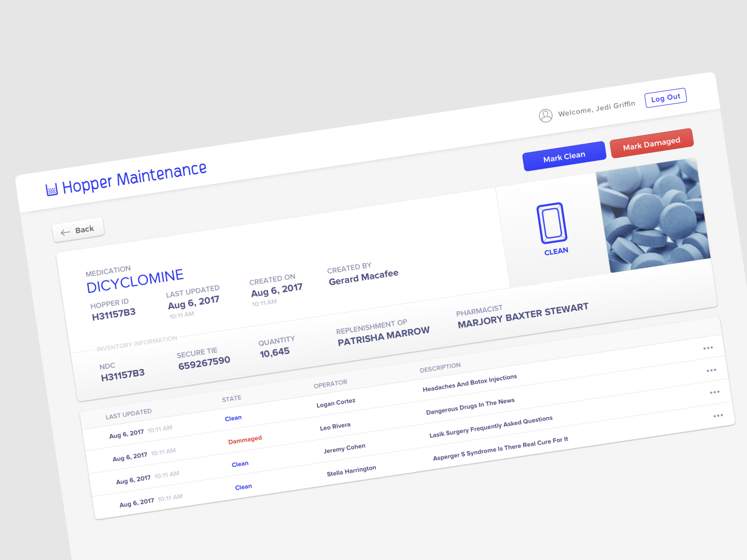Screen dimensions: 747x560
Task: Click the clean hopper status icon
Action: click(x=552, y=223)
